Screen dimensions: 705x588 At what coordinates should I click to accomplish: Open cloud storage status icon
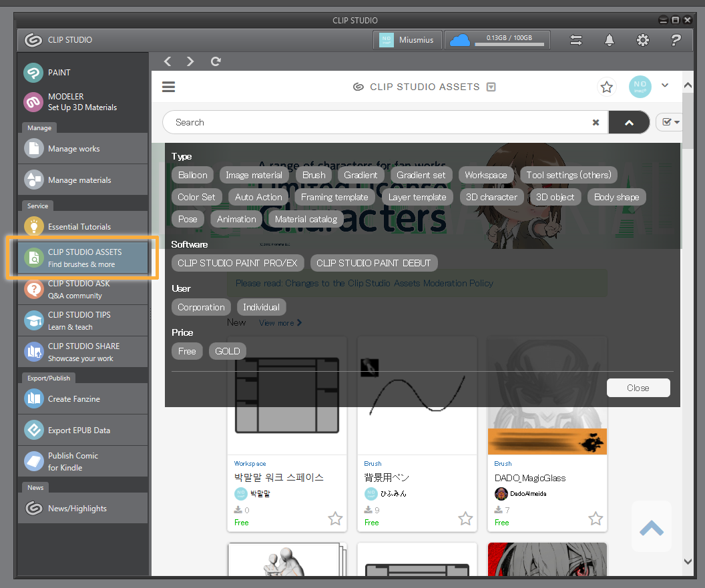click(460, 40)
